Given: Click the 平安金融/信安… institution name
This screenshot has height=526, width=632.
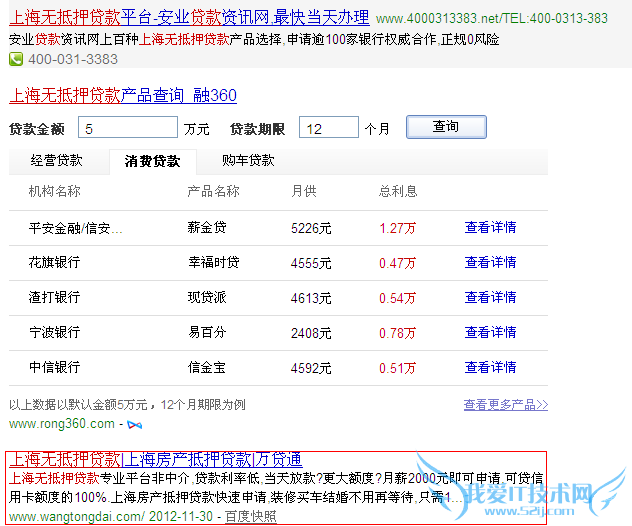Looking at the screenshot, I should [x=76, y=228].
